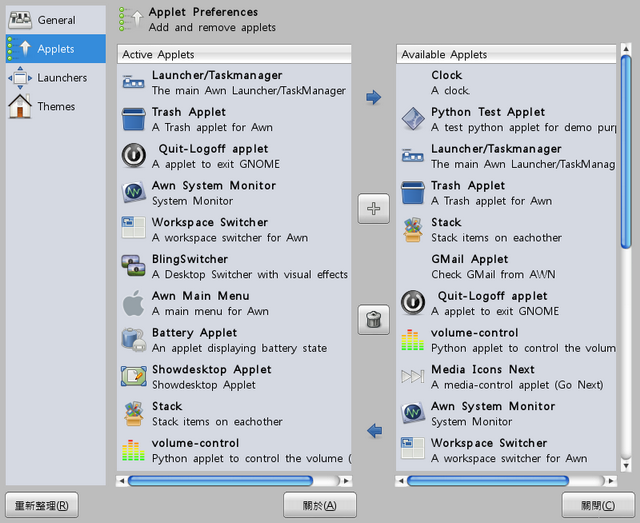
Task: Select 'An applet displaying battery state' text
Action: pyautogui.click(x=239, y=348)
